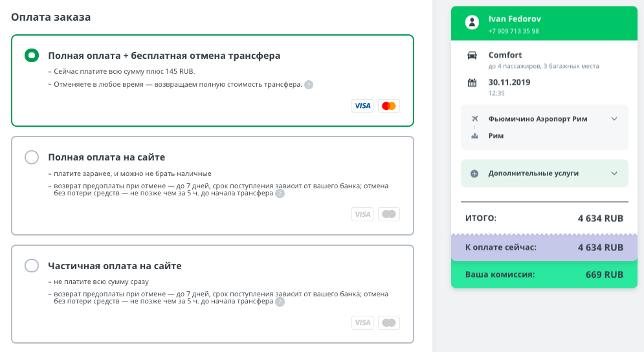
Task: Click help icon in Полная оплата на сайте
Action: coord(280,193)
